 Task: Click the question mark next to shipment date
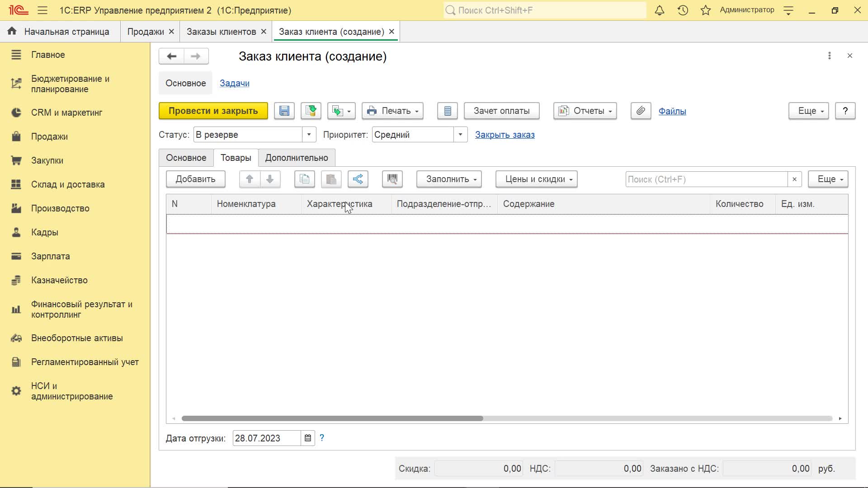322,437
